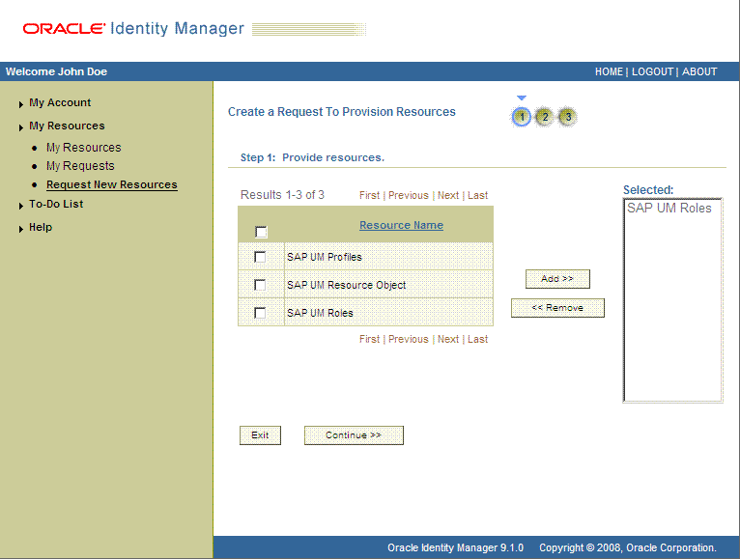Open the To-Do List menu

[x=56, y=204]
